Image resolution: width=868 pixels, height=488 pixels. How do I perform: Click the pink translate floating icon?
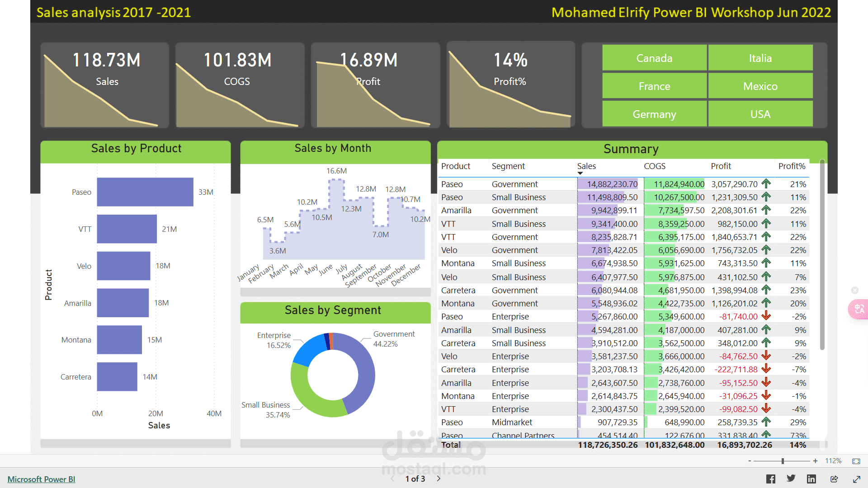(x=859, y=310)
